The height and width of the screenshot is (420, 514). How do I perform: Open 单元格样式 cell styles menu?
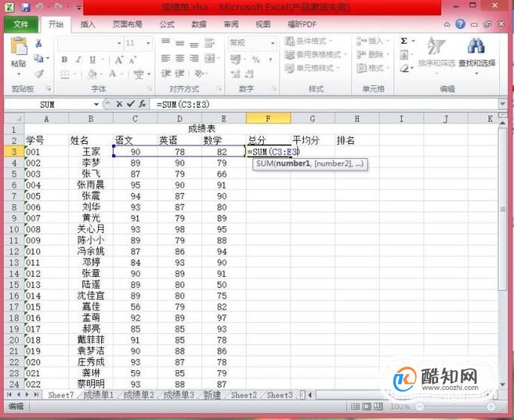tap(312, 68)
